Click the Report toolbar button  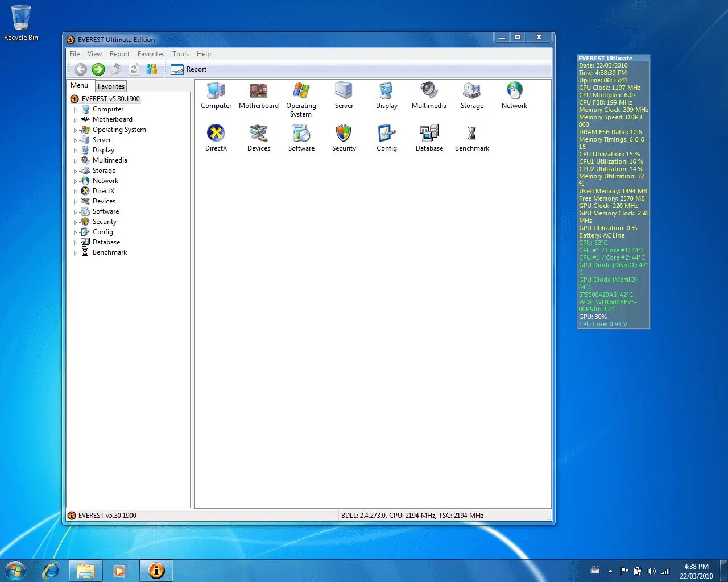click(189, 69)
